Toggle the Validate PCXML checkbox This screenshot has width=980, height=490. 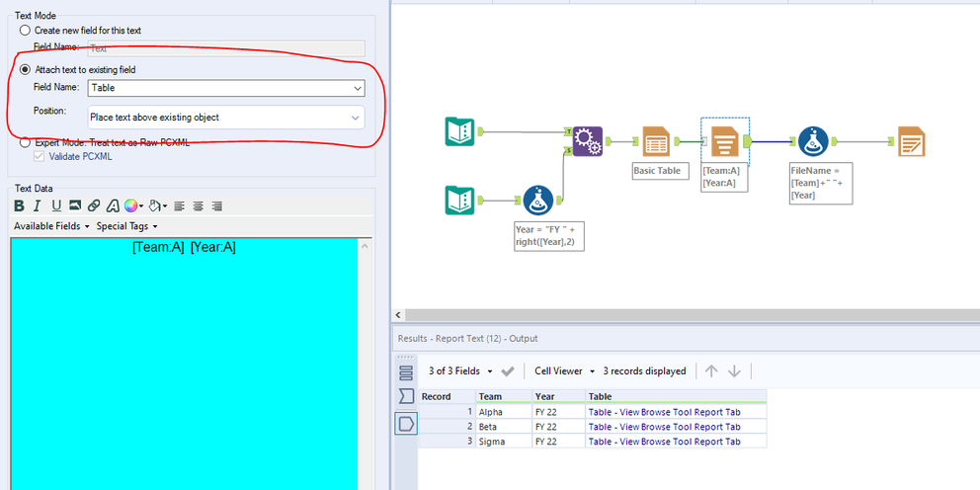(x=39, y=156)
